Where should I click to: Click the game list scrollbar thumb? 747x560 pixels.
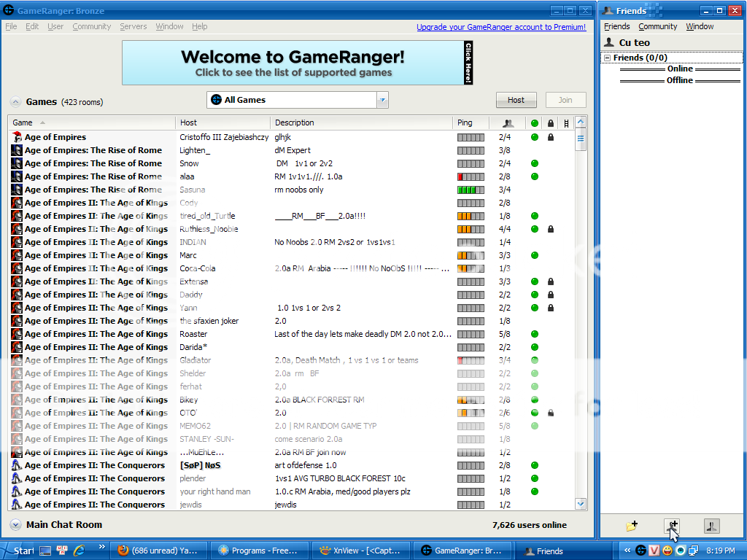pos(580,139)
